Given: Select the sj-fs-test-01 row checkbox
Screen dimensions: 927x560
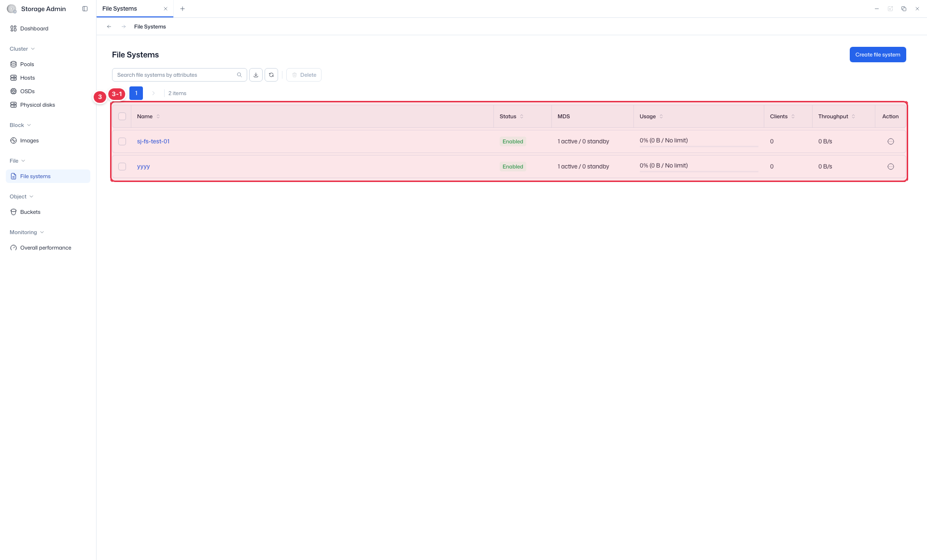Looking at the screenshot, I should (x=122, y=141).
